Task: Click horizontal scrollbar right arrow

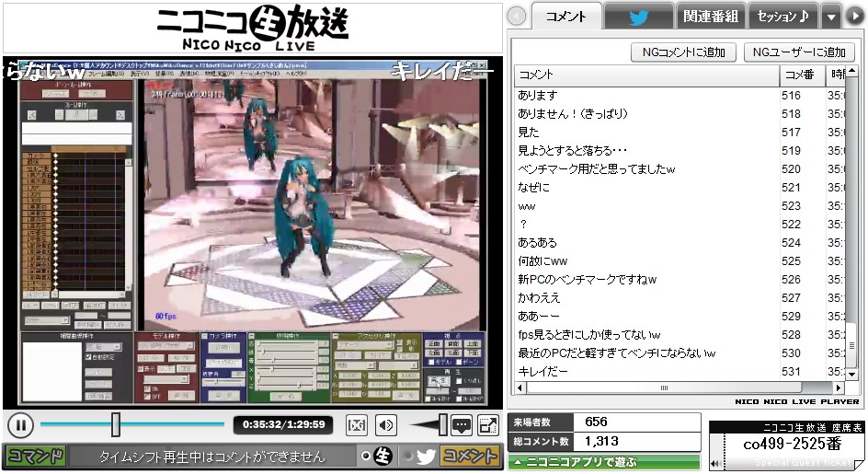Action: (839, 387)
